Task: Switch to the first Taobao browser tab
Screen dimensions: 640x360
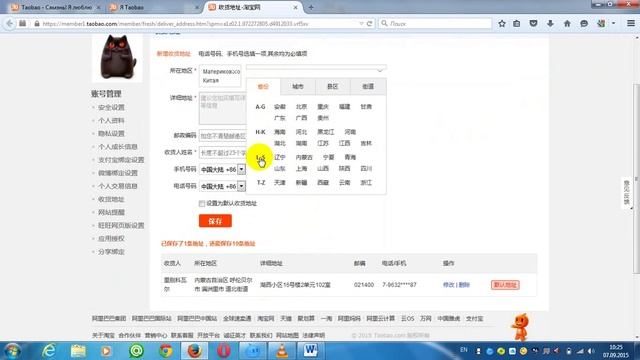Action: tap(56, 7)
